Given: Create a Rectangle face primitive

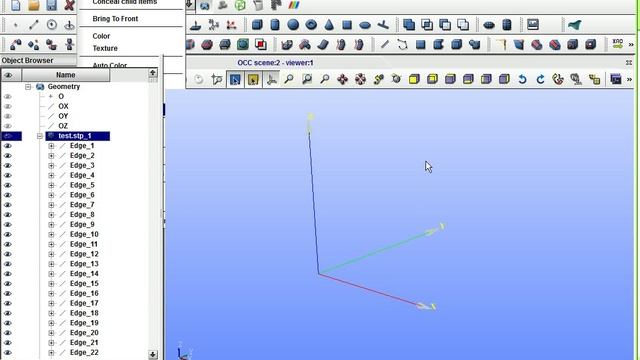Looking at the screenshot, I should pyautogui.click(x=347, y=25).
